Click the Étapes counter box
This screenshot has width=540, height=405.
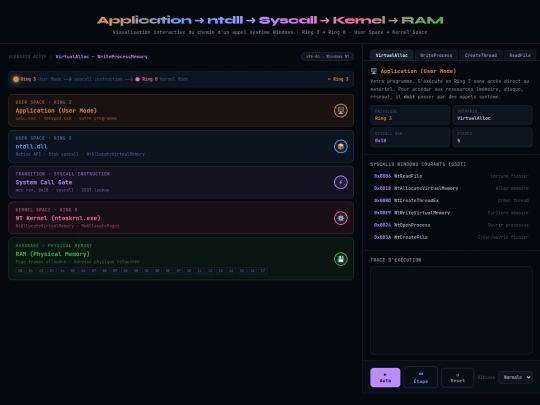point(492,137)
